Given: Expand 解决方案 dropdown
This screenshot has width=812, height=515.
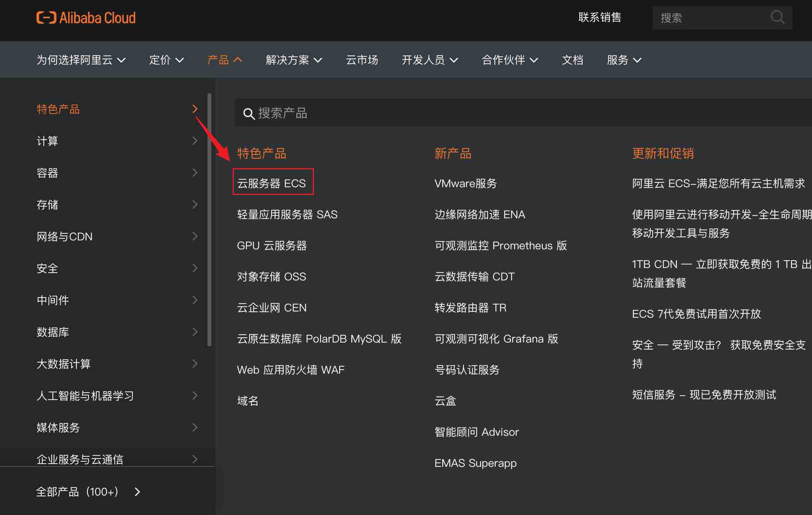Looking at the screenshot, I should [294, 60].
